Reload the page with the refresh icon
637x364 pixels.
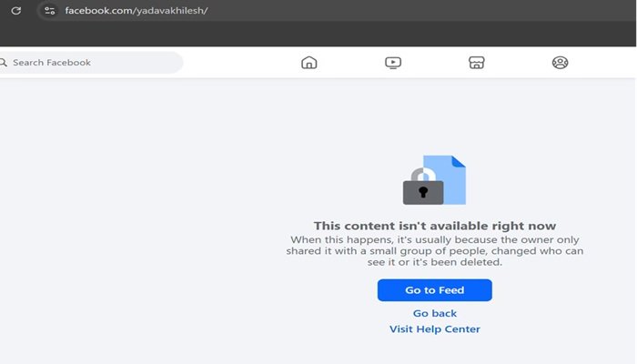16,11
